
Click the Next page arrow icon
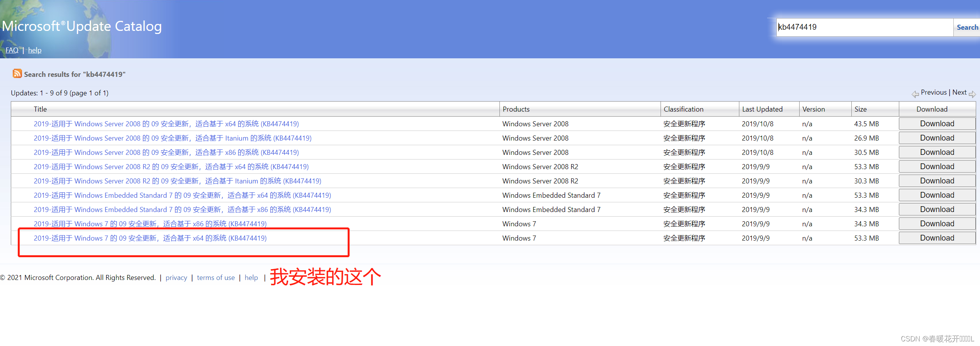pyautogui.click(x=972, y=94)
